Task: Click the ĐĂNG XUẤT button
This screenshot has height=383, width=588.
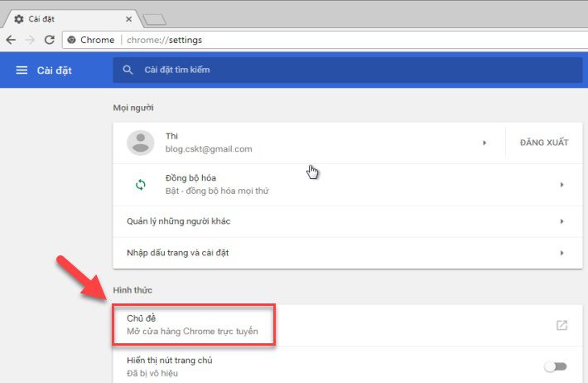Action: point(544,143)
